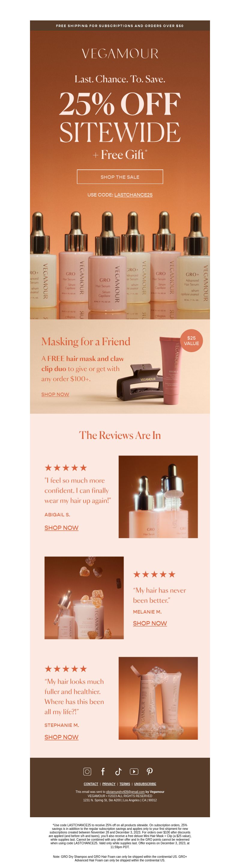Select the LASTCHANCE25 promo code link
The height and width of the screenshot is (868, 240).
pyautogui.click(x=133, y=195)
